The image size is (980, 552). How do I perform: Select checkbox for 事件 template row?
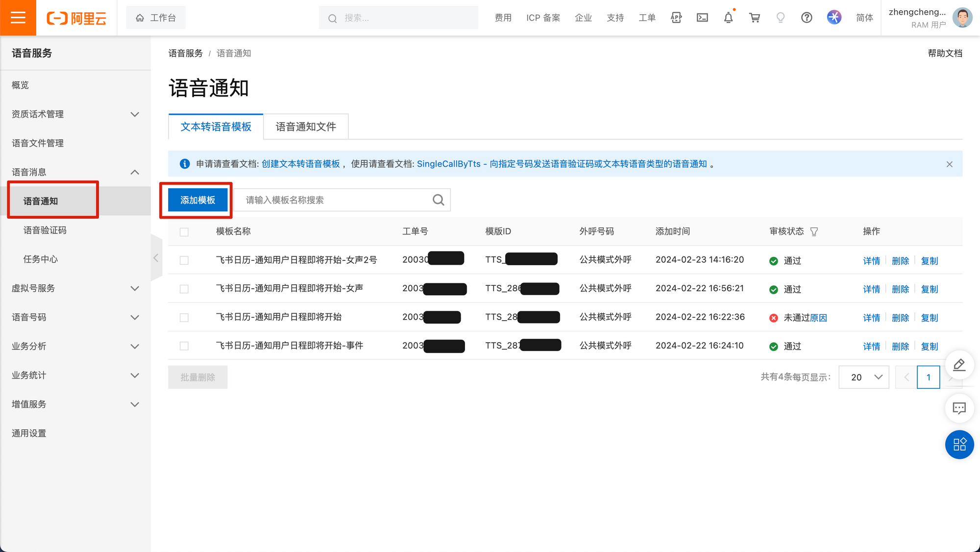(x=184, y=346)
